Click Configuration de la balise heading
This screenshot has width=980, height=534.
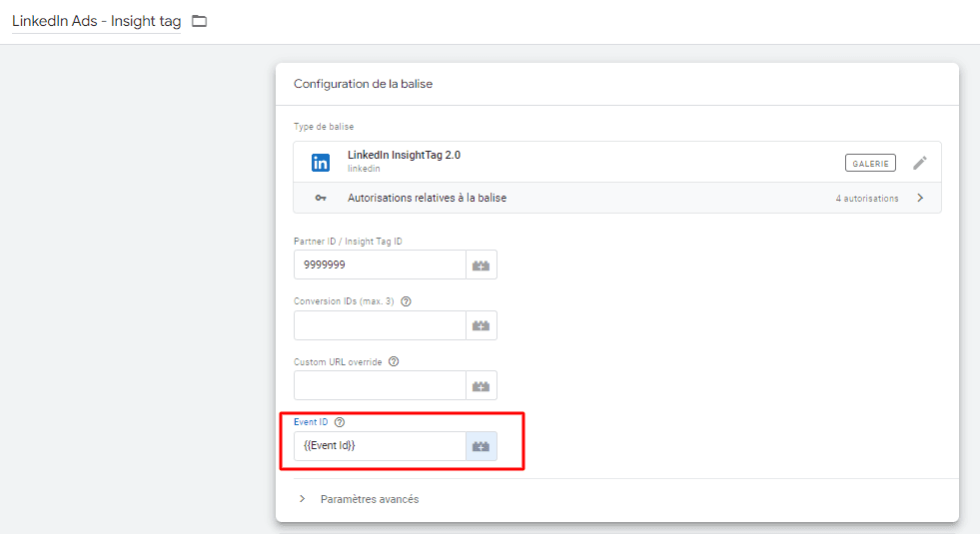363,84
